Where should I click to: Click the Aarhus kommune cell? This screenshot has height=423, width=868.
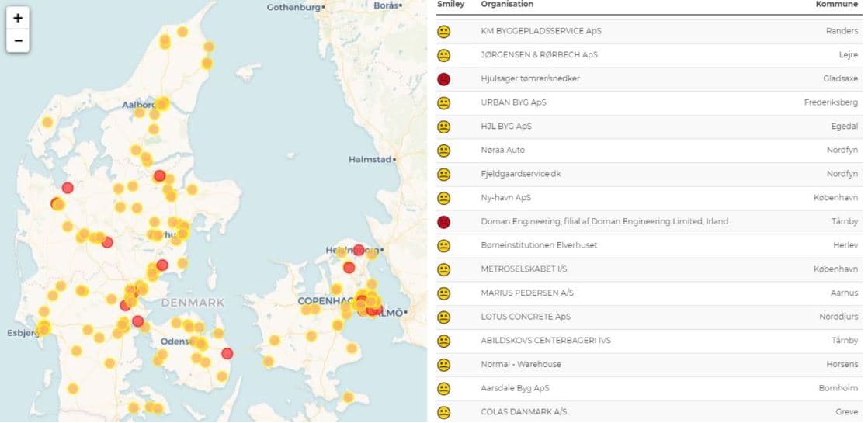click(x=844, y=293)
